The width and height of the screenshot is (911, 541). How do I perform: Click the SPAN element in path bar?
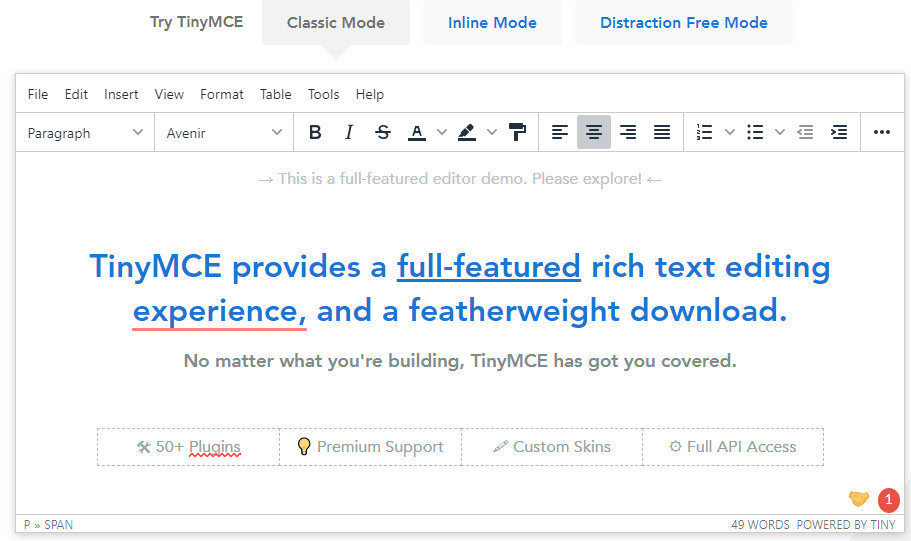[59, 525]
